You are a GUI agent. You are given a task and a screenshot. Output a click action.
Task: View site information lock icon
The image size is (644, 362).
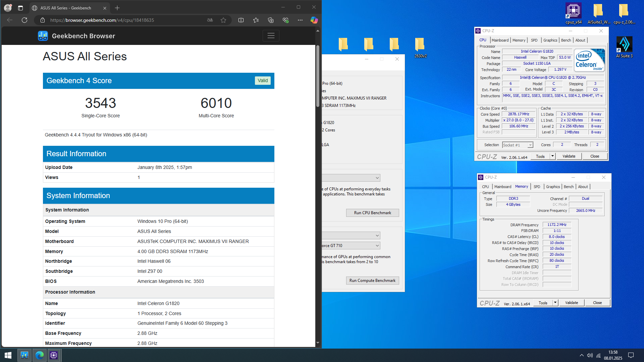[43, 20]
